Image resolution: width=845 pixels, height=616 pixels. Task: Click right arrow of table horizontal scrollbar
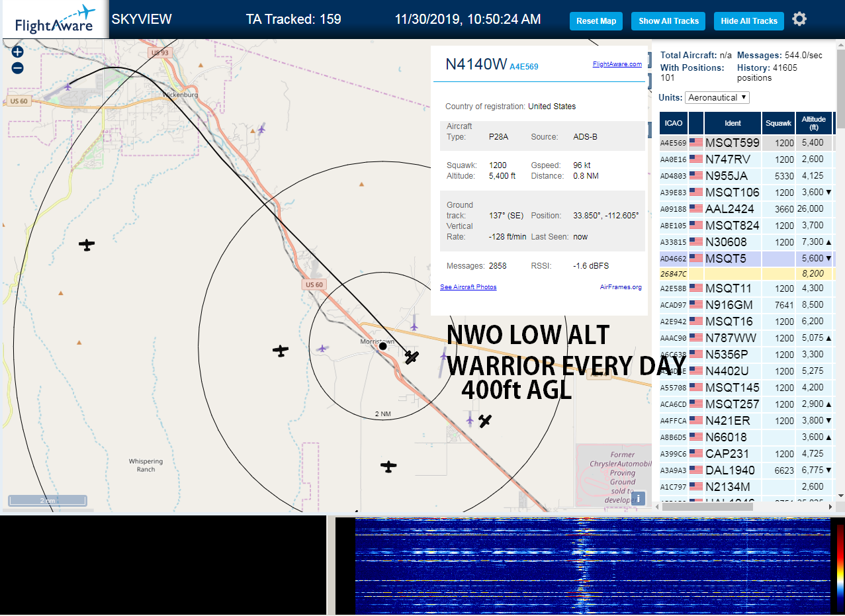[830, 506]
